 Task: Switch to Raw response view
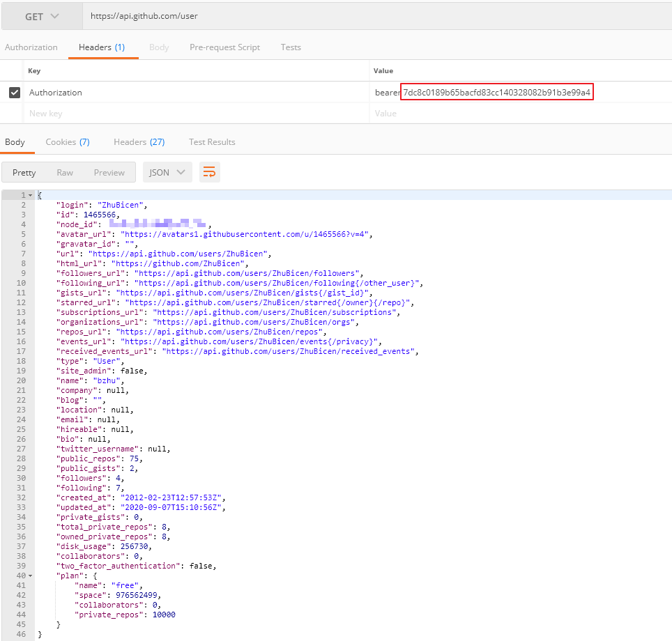(65, 173)
